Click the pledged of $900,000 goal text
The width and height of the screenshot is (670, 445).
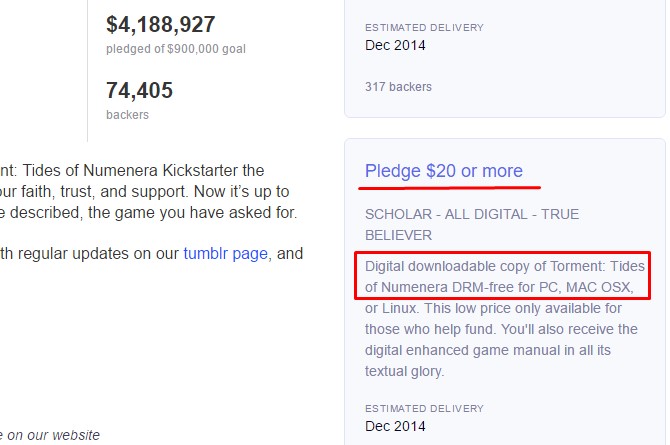(176, 49)
